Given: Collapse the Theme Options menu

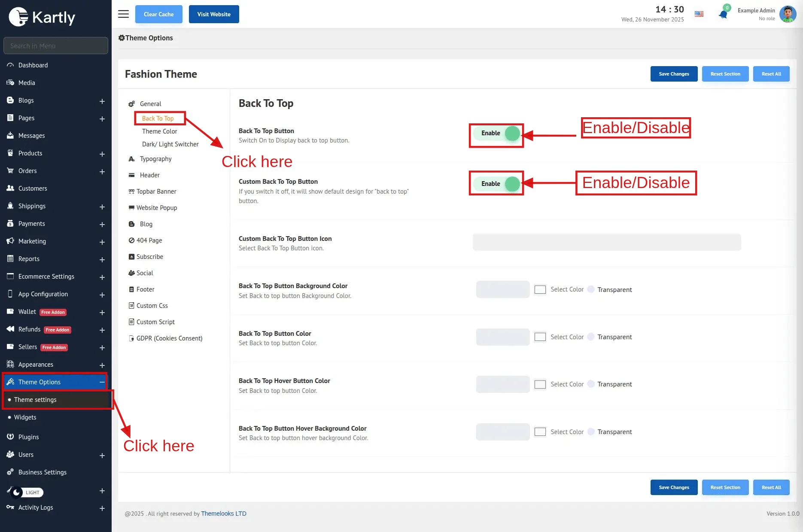Looking at the screenshot, I should pos(102,382).
